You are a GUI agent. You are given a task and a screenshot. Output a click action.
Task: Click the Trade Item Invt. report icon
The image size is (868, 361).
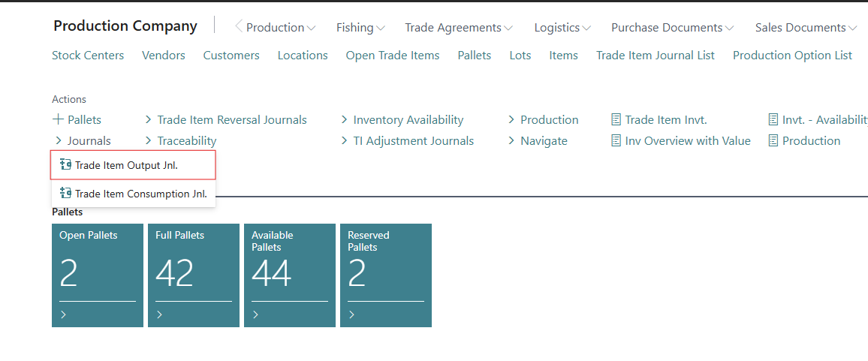[616, 120]
